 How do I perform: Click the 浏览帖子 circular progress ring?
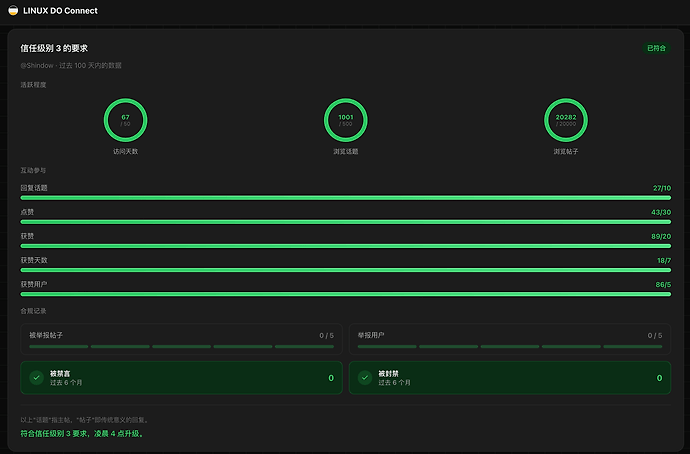coord(565,120)
